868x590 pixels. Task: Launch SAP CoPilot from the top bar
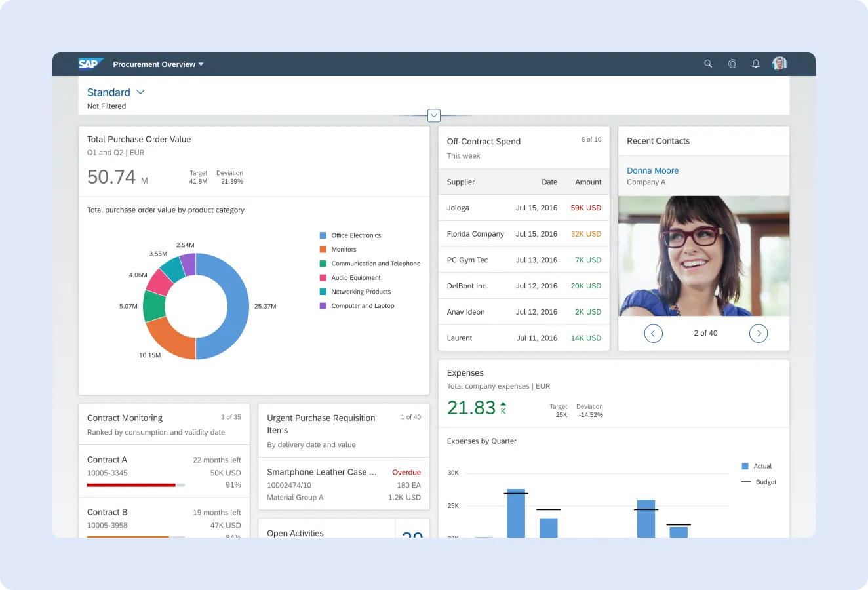pyautogui.click(x=732, y=64)
